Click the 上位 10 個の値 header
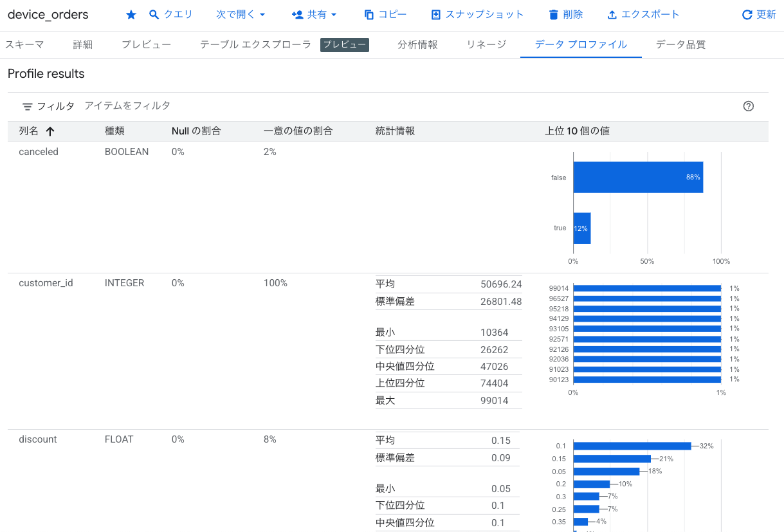Image resolution: width=784 pixels, height=532 pixels. (577, 131)
